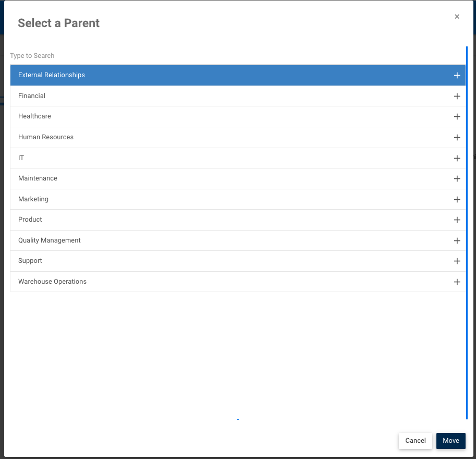Click the Move button
The image size is (476, 459).
(450, 441)
